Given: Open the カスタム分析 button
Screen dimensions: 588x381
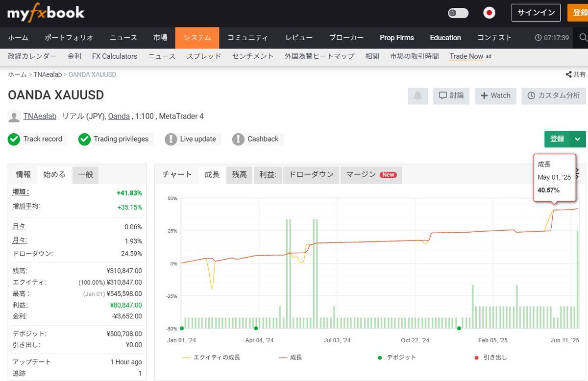Looking at the screenshot, I should coord(554,96).
